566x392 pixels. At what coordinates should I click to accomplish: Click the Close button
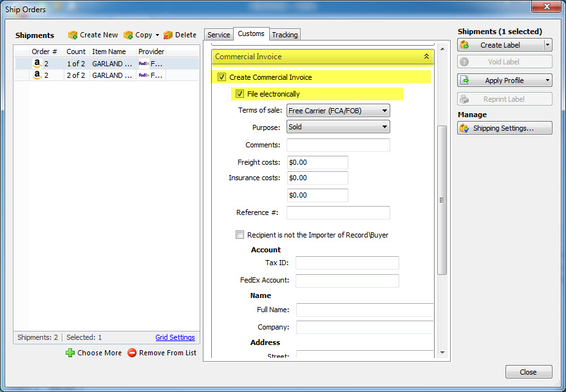pos(528,372)
